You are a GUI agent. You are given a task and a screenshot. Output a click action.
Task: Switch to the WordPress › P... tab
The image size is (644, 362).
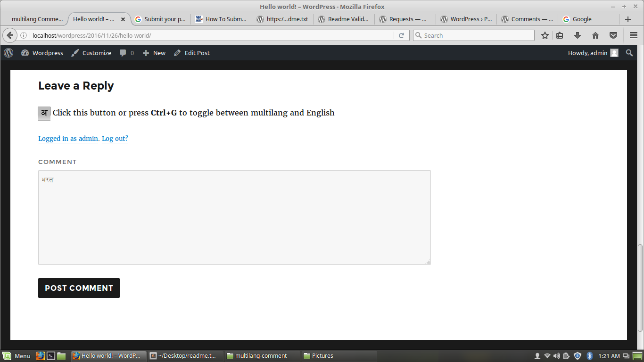point(467,19)
